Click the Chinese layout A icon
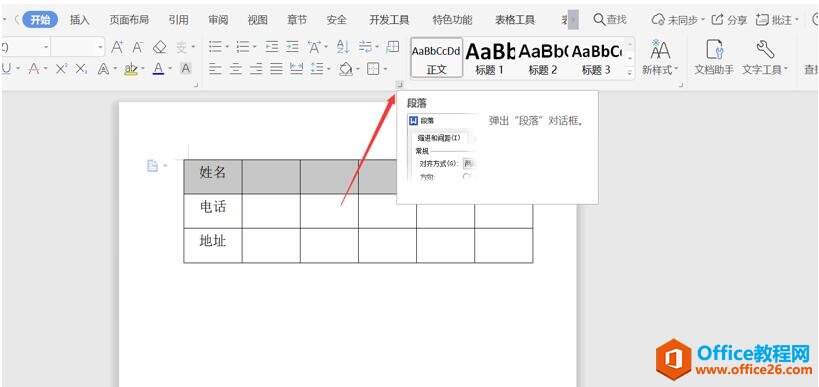This screenshot has width=819, height=387. pos(314,47)
